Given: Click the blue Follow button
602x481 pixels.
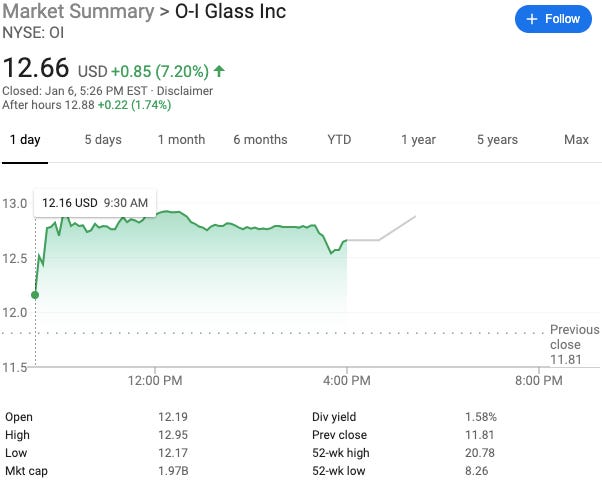Looking at the screenshot, I should tap(554, 19).
